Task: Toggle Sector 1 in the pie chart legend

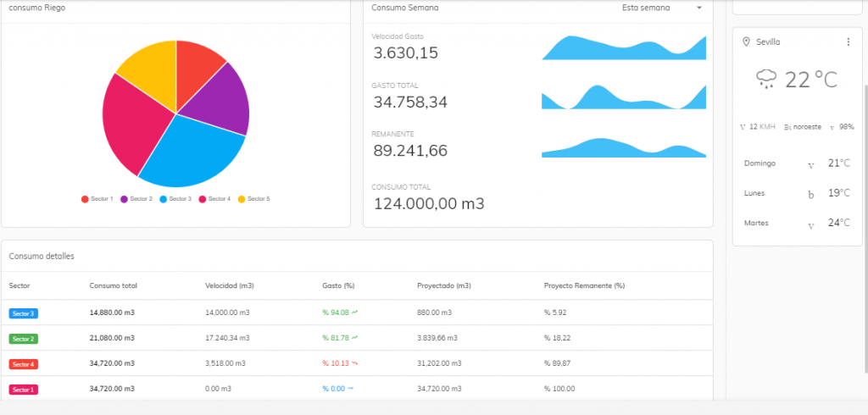Action: click(97, 199)
